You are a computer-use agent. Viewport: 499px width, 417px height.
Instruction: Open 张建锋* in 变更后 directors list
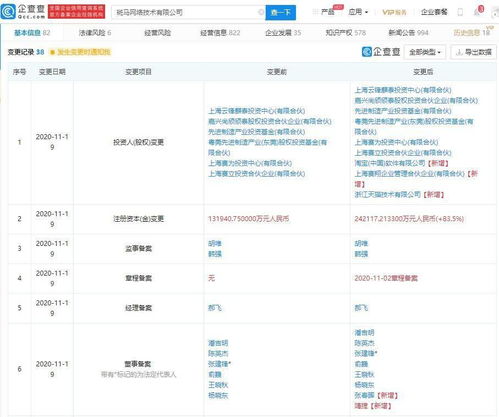pyautogui.click(x=366, y=353)
